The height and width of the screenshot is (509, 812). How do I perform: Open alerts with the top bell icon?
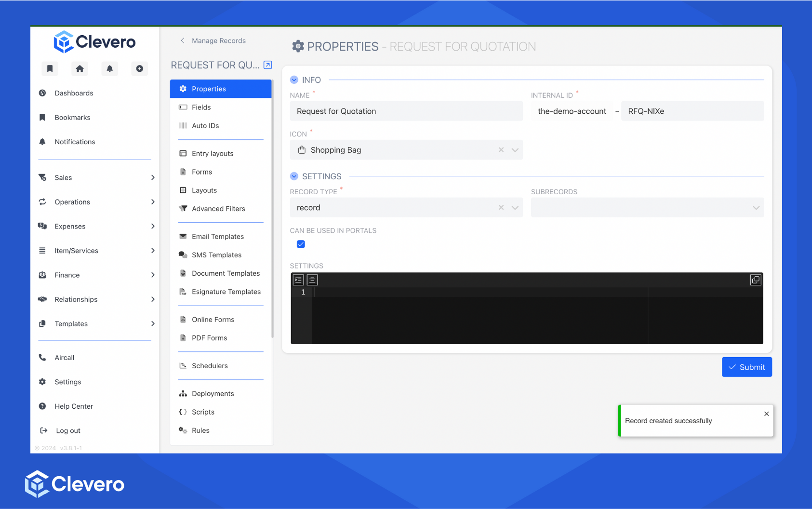pyautogui.click(x=109, y=68)
